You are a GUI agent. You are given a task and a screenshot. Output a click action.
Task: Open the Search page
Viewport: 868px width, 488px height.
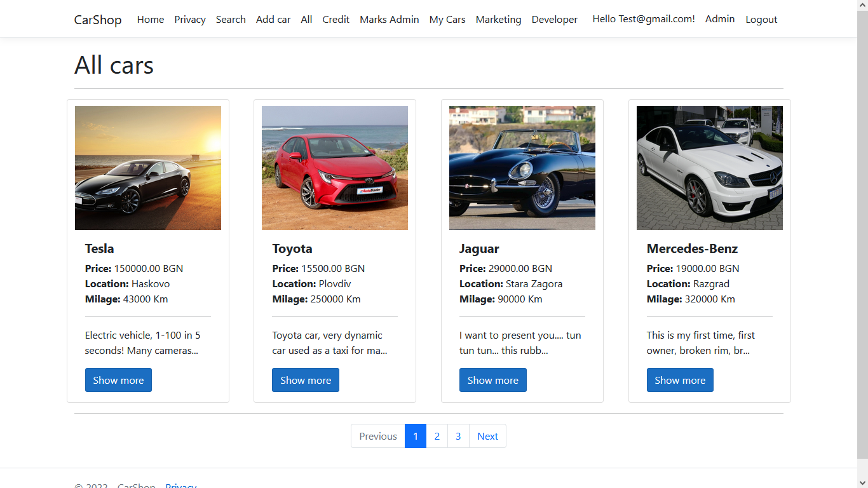point(230,19)
